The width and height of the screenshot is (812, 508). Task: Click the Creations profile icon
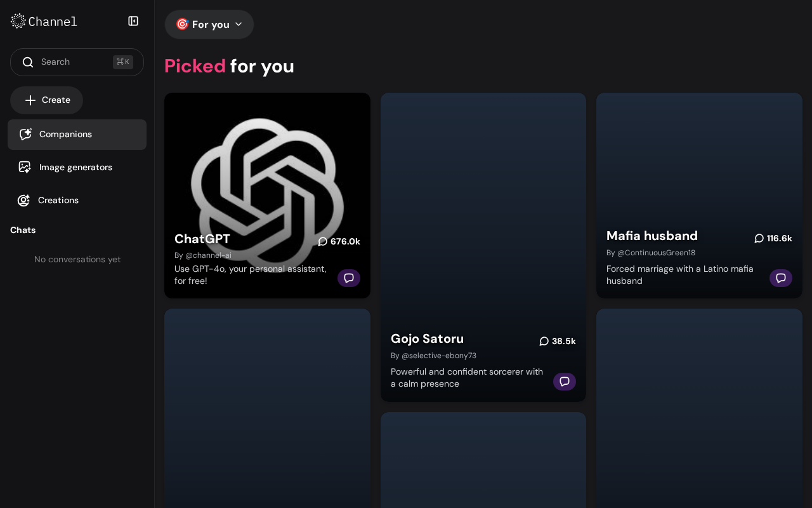tap(24, 201)
